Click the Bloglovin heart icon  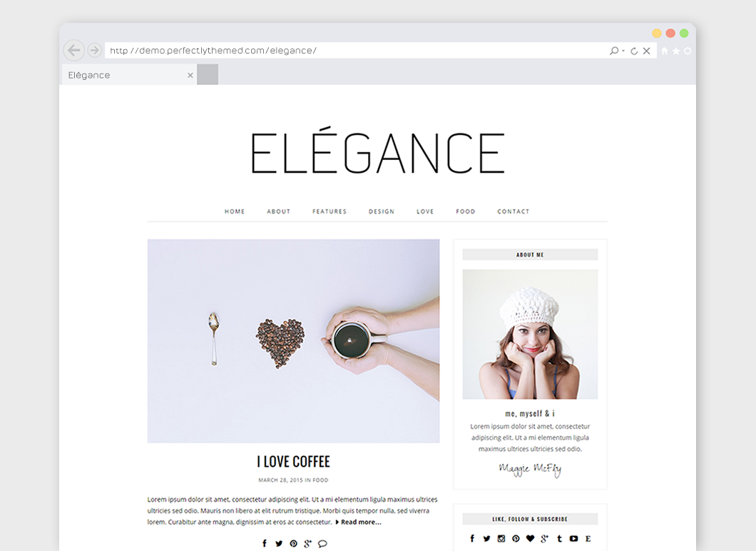tap(531, 538)
